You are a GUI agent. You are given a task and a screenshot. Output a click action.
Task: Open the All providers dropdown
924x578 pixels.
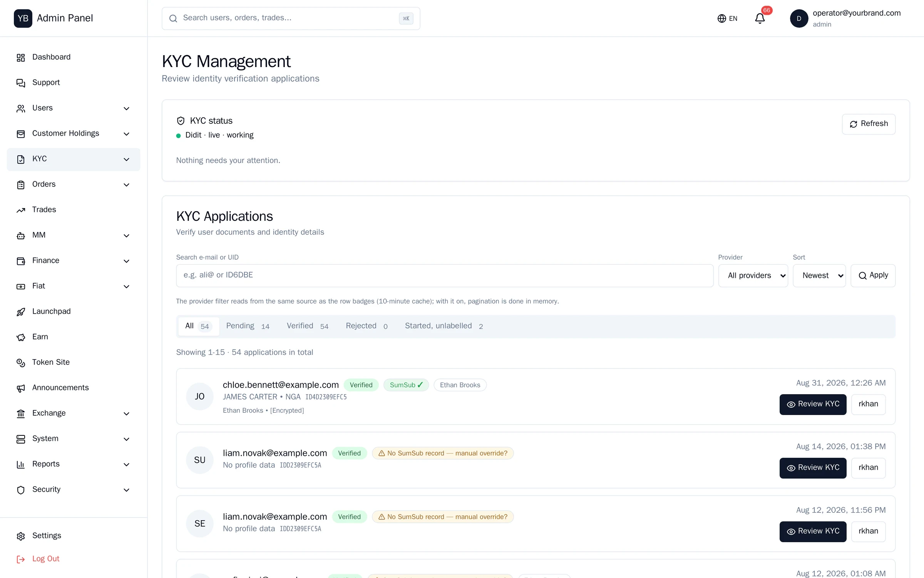[753, 276]
